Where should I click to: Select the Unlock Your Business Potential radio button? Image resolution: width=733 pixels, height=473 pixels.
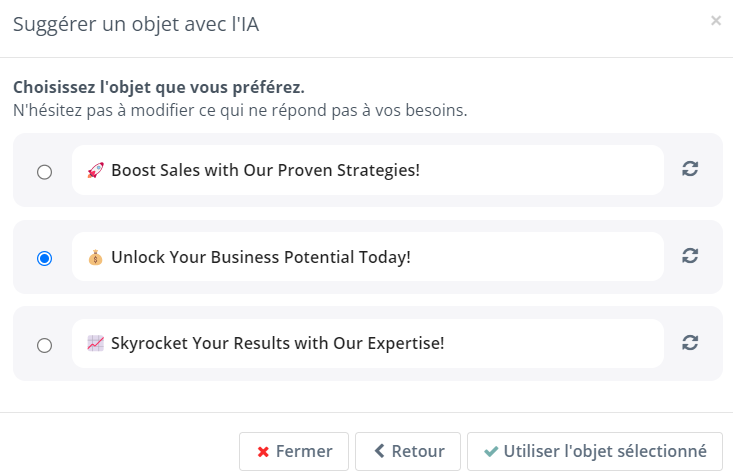point(44,258)
